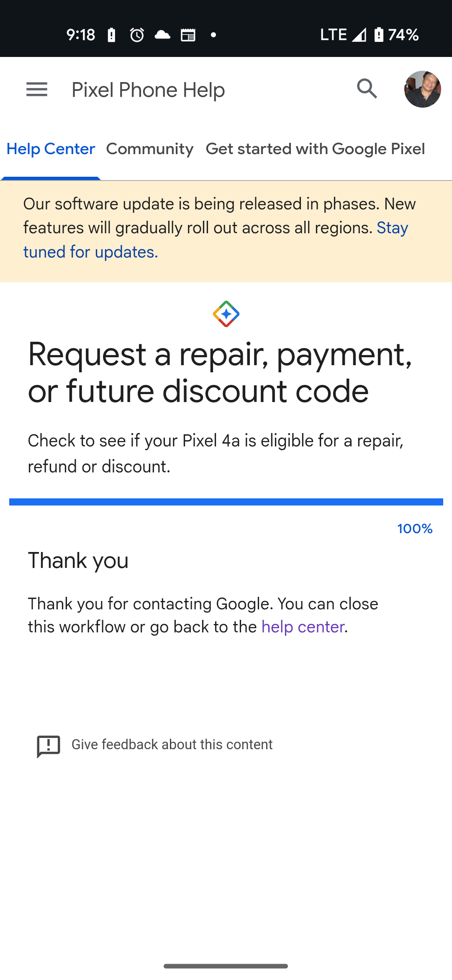Click the blue 100% progress bar

coord(226,502)
